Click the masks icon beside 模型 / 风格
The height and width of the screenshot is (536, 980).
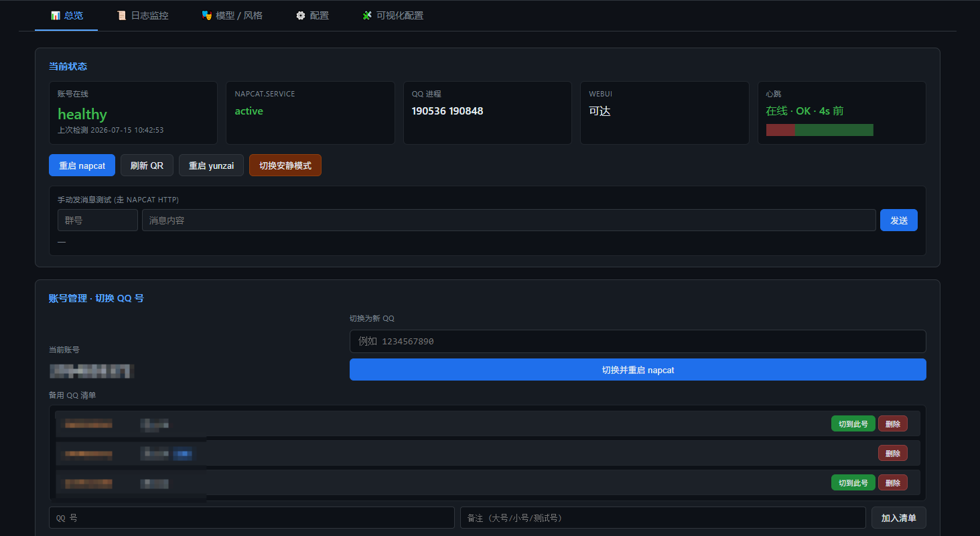[207, 15]
